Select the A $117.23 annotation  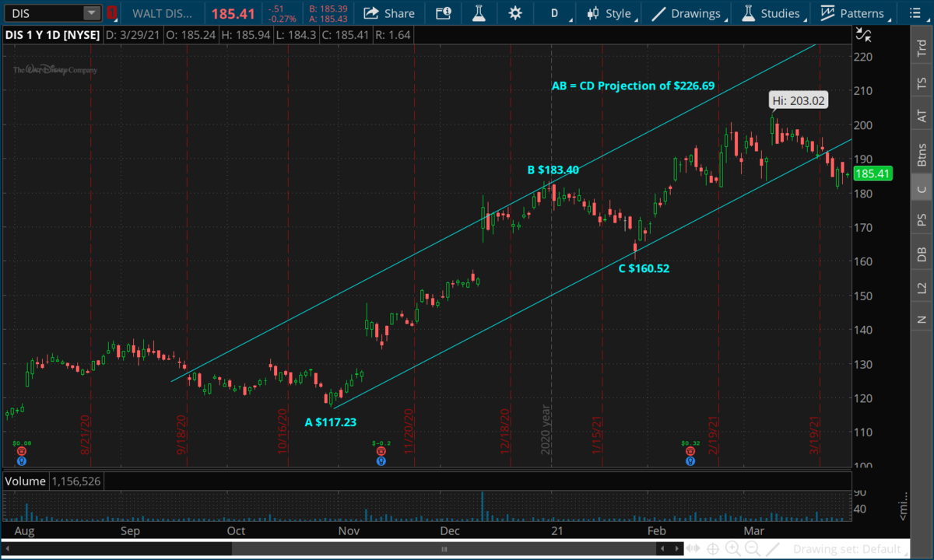pyautogui.click(x=330, y=422)
